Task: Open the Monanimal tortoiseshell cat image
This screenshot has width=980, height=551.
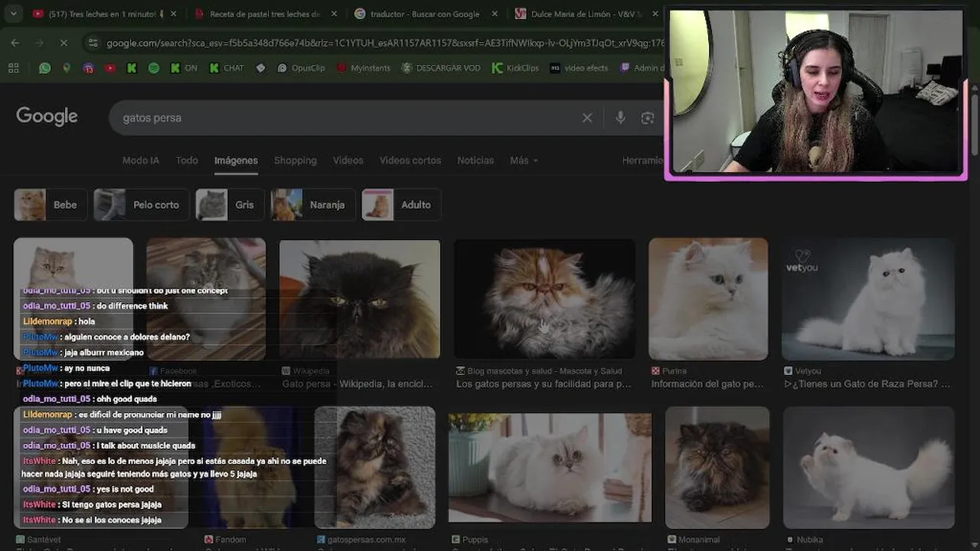Action: click(x=717, y=468)
